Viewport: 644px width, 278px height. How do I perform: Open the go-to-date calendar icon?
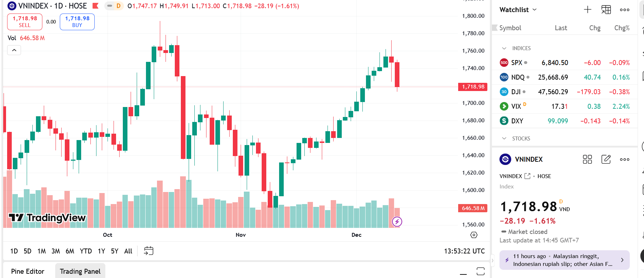coord(148,251)
